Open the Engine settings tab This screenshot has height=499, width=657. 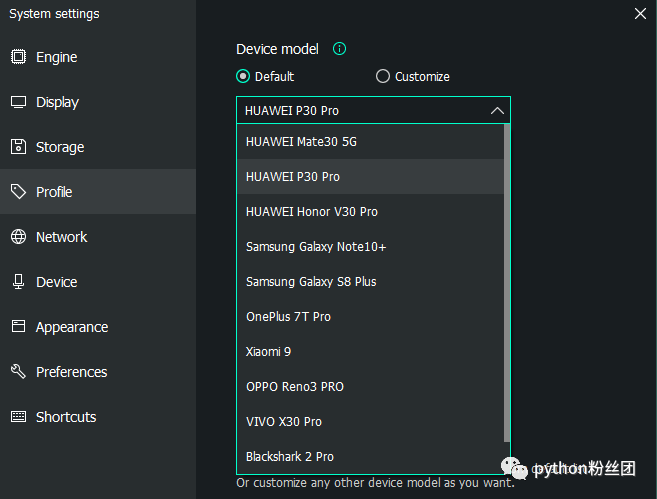click(x=98, y=57)
